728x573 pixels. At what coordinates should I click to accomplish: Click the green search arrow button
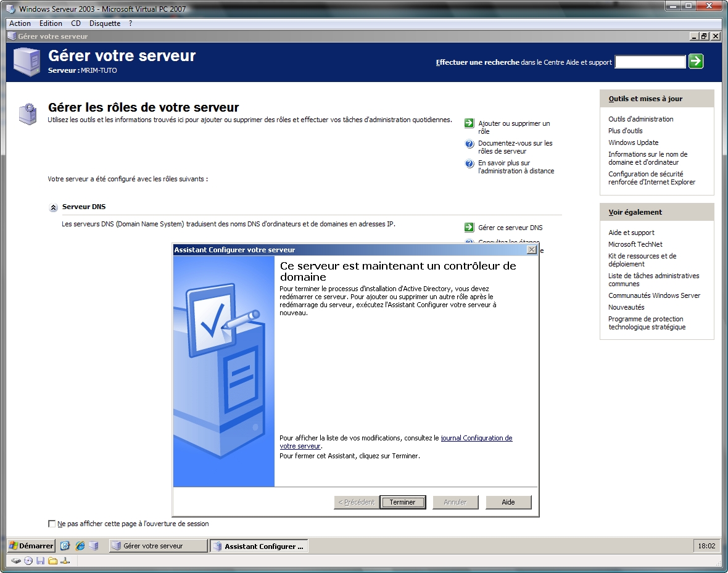[x=695, y=61]
